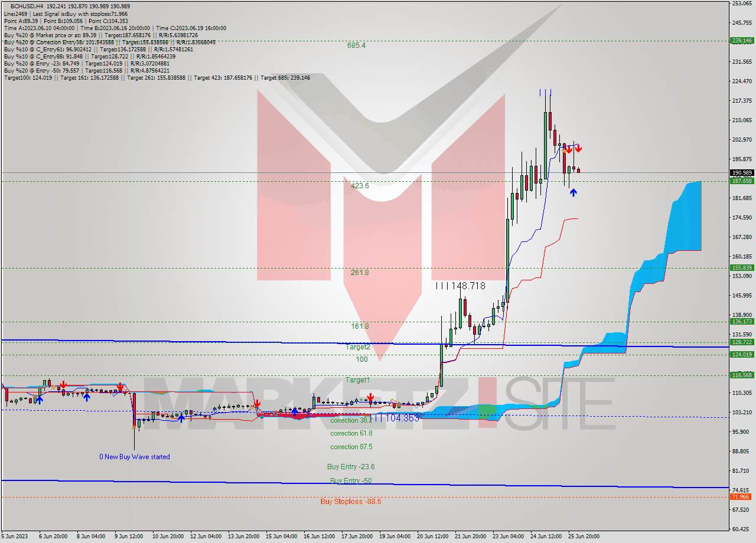Click the '25 Jun 20:00' time label
This screenshot has height=543, width=756.
pos(584,537)
